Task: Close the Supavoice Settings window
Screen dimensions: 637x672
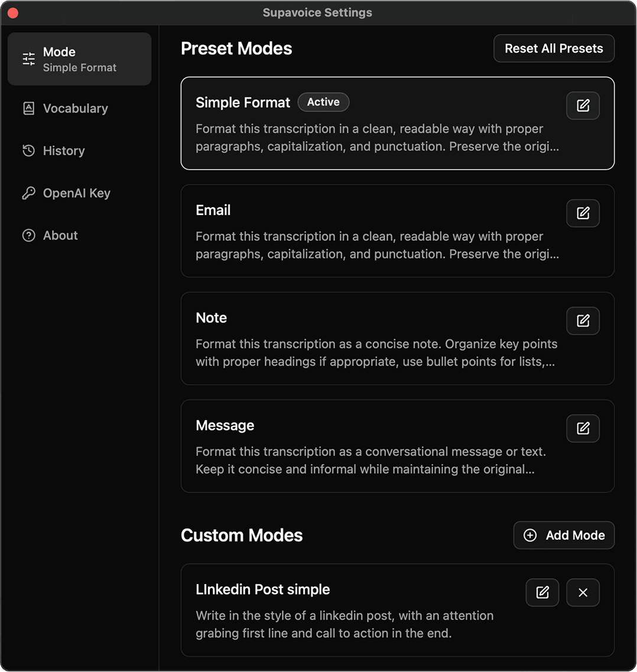Action: pos(13,13)
